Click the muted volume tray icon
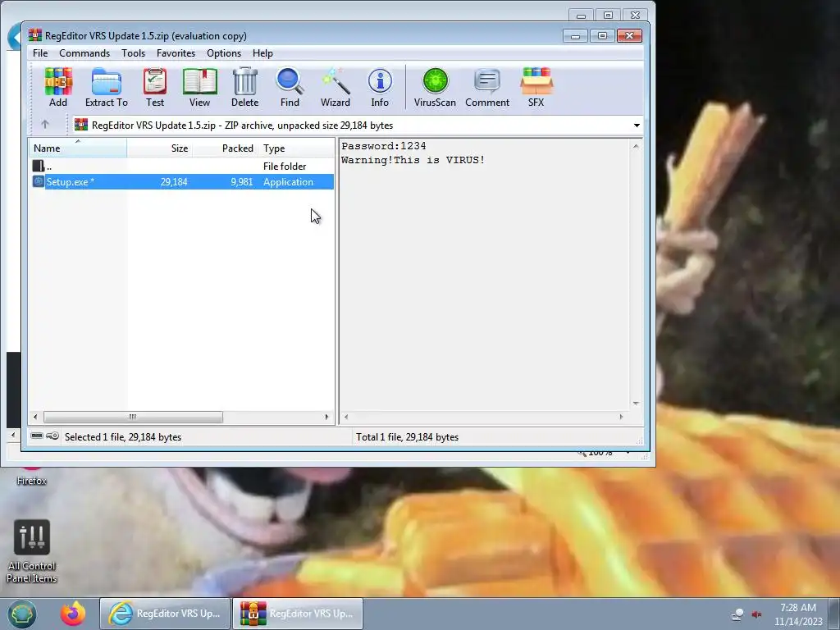The image size is (840, 630). 757,614
